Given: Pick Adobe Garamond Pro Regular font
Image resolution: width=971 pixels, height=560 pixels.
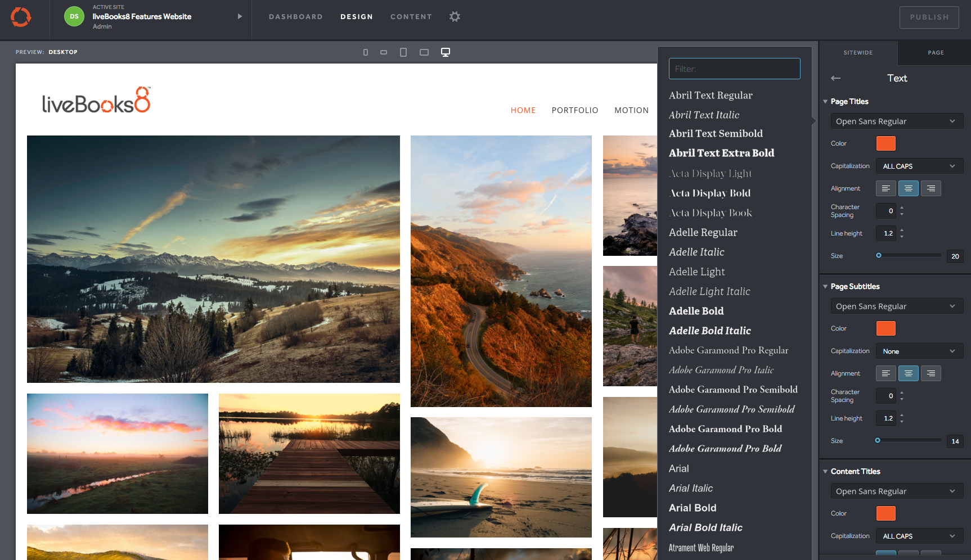Looking at the screenshot, I should [729, 350].
